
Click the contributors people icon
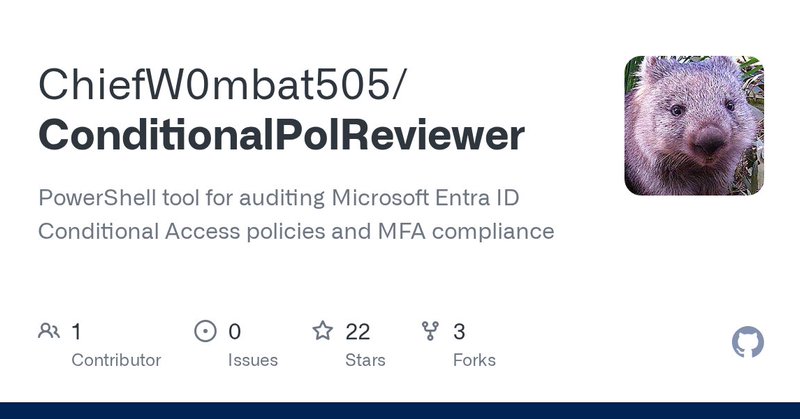coord(49,331)
